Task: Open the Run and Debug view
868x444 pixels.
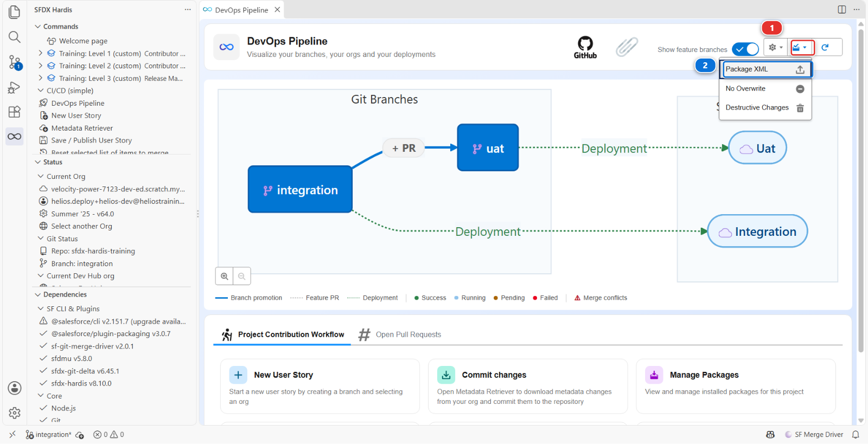Action: pos(15,87)
